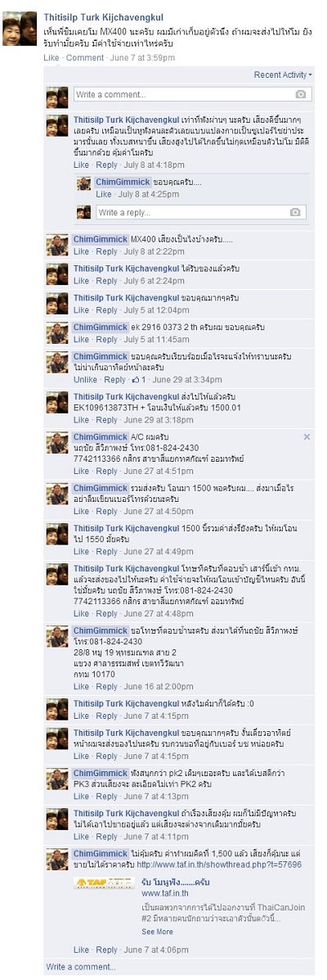Reply to the July 8 at 2:22pm comment

107,251
